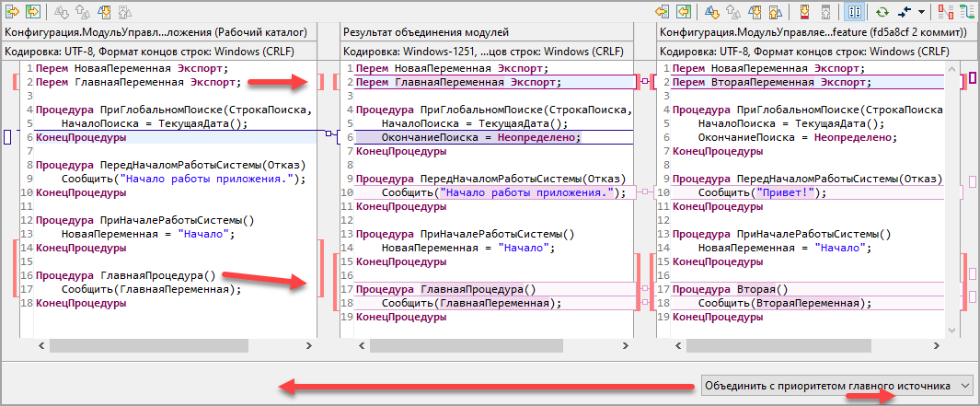
Task: Click highlighted line ОкончаниеПоиска in result pane
Action: coord(480,137)
